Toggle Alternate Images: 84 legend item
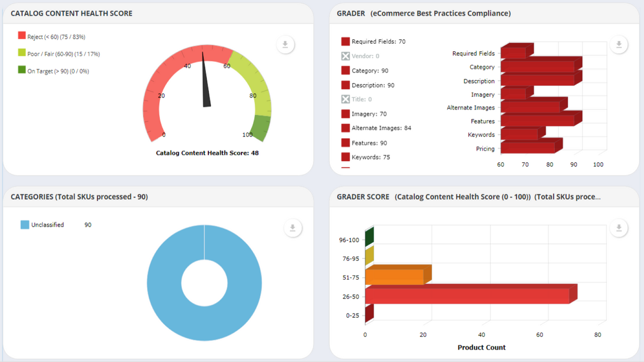The width and height of the screenshot is (644, 362). point(376,128)
